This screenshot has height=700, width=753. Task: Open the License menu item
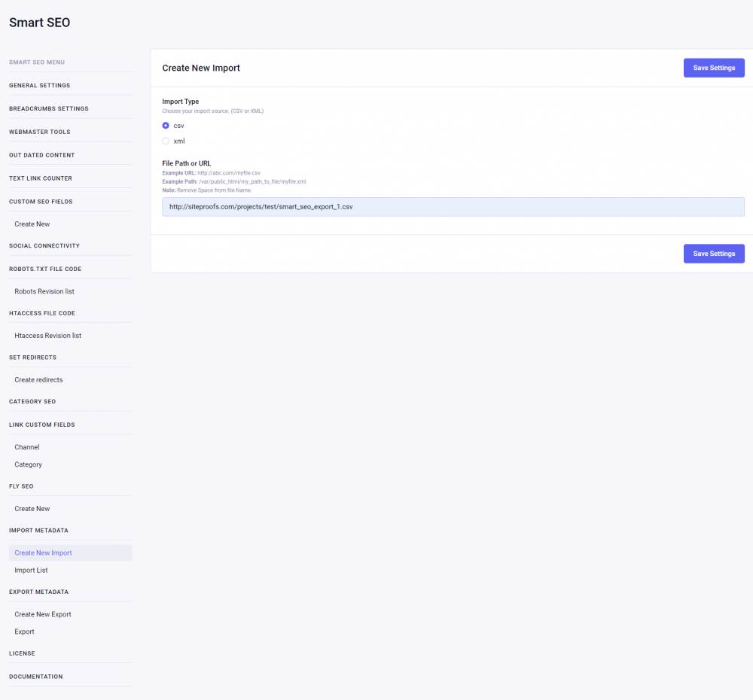click(22, 653)
